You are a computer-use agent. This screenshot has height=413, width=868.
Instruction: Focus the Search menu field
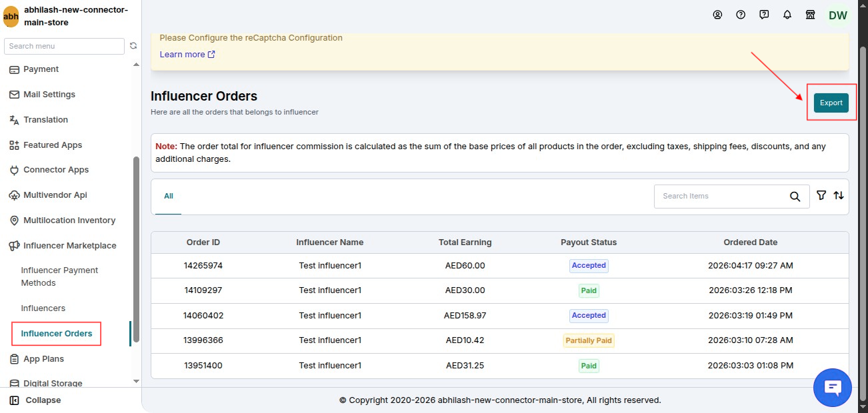[x=64, y=46]
